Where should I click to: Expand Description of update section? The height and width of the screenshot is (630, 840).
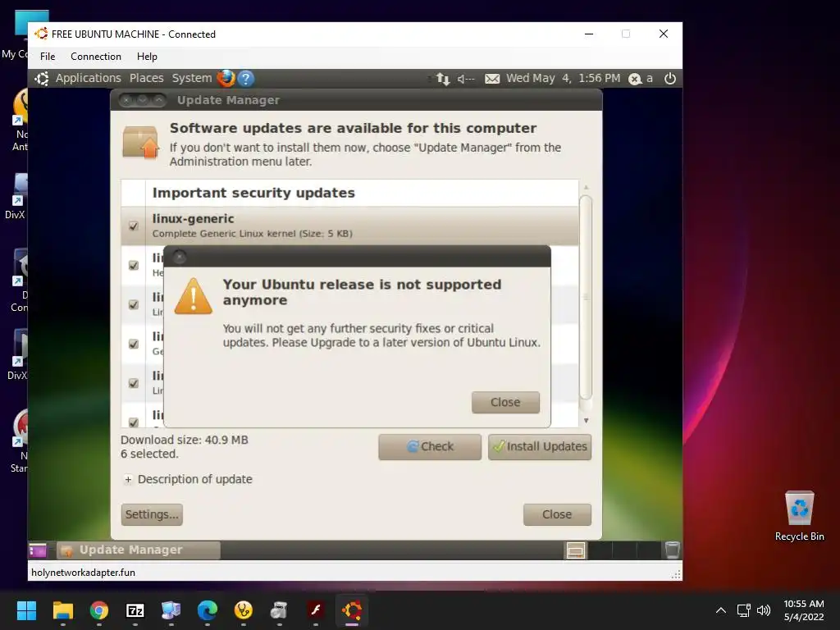(127, 479)
